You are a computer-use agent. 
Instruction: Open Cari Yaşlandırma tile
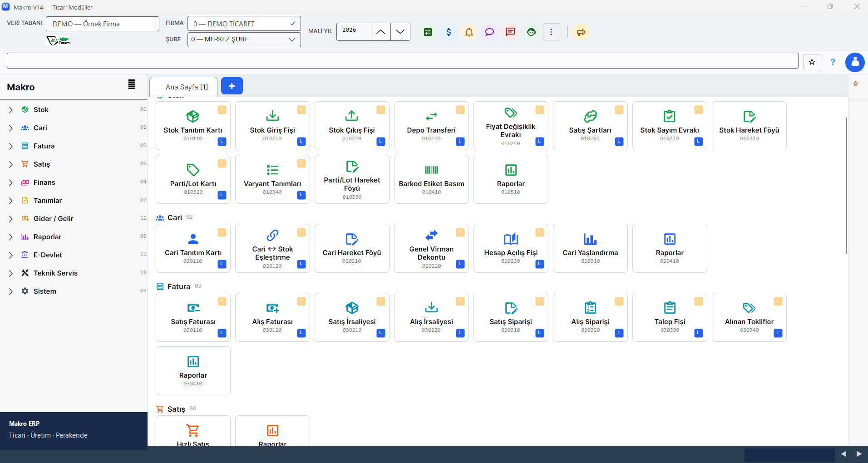coord(590,248)
